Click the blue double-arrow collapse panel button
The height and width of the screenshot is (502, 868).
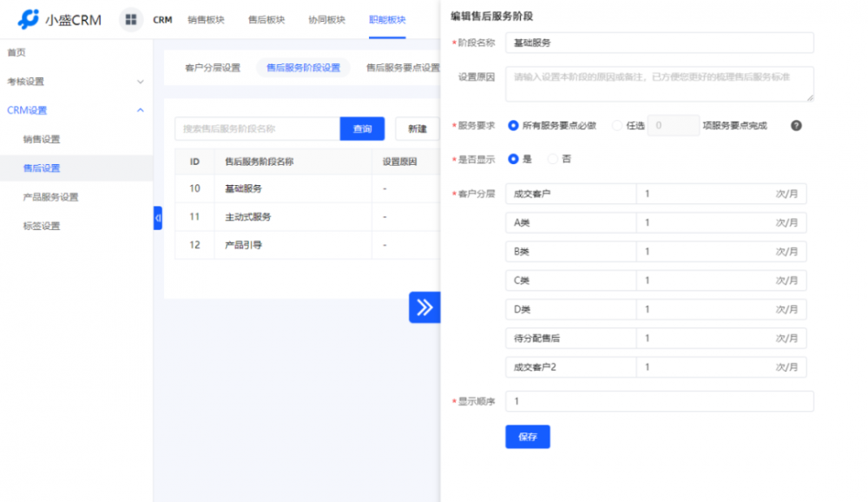[424, 307]
